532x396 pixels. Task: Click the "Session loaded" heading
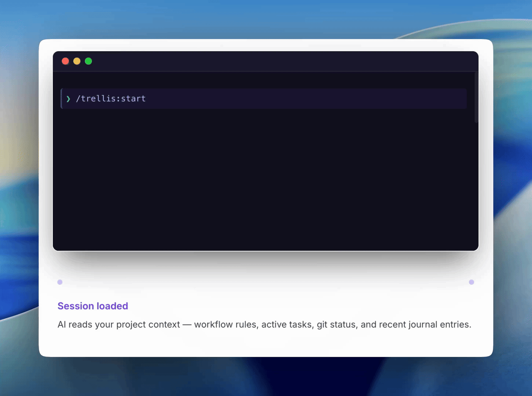pos(93,306)
